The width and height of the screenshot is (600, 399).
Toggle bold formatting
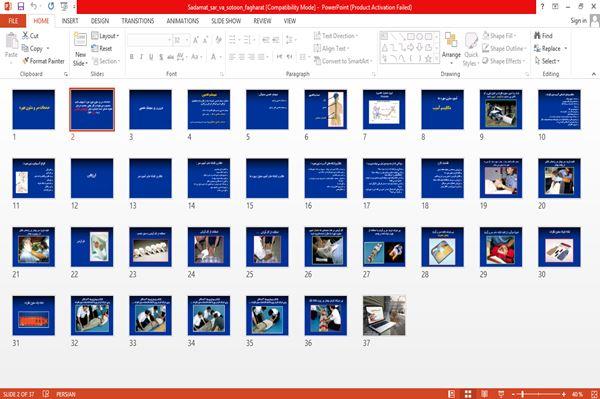[132, 57]
